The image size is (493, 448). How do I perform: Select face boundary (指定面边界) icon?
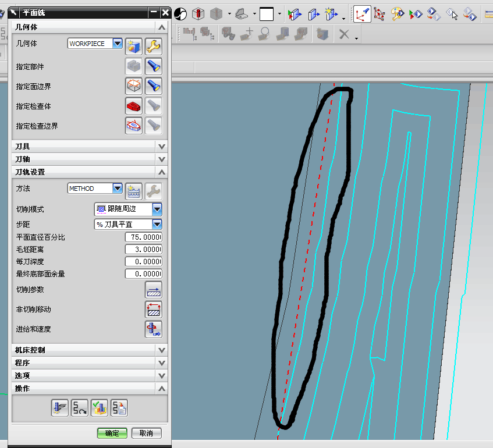click(x=134, y=86)
